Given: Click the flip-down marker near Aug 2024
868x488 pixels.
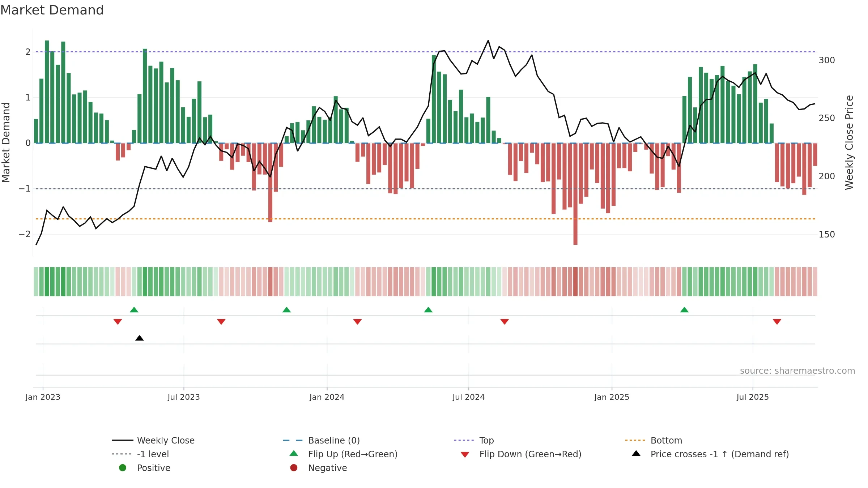Looking at the screenshot, I should click(x=505, y=322).
